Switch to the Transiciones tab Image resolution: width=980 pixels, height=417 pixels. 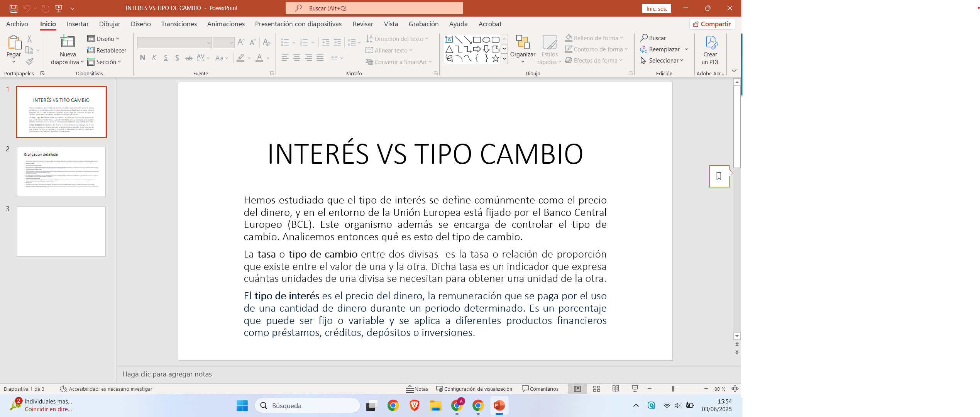pyautogui.click(x=179, y=24)
